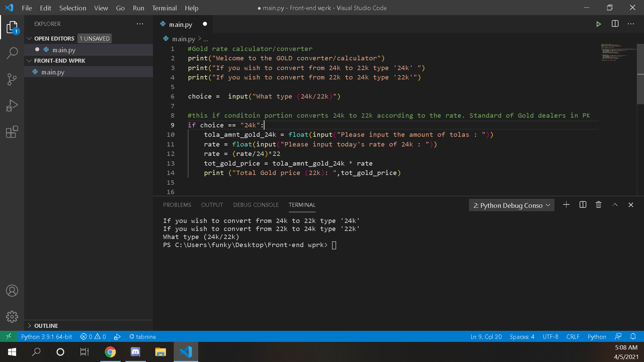Toggle CRLF end of line sequence
Screen dimensions: 644x362
tap(573, 337)
